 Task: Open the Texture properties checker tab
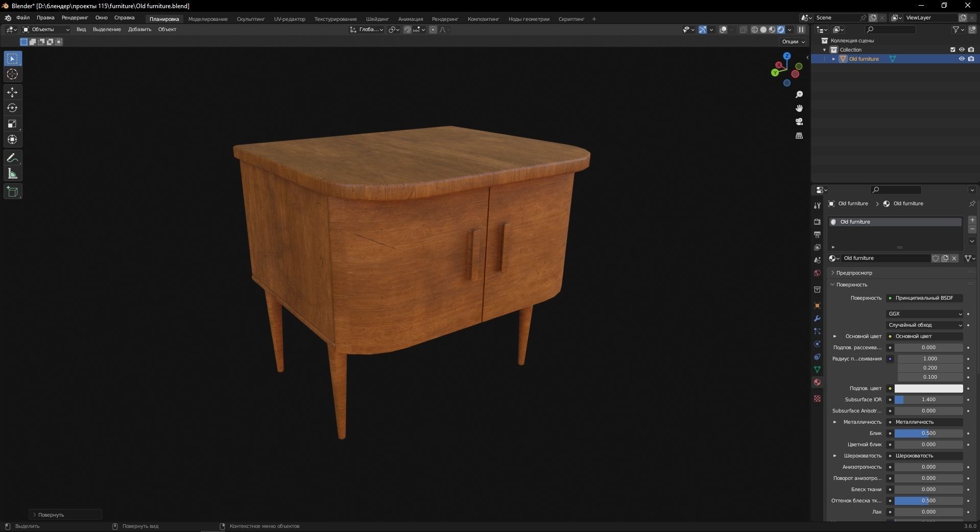pyautogui.click(x=817, y=398)
